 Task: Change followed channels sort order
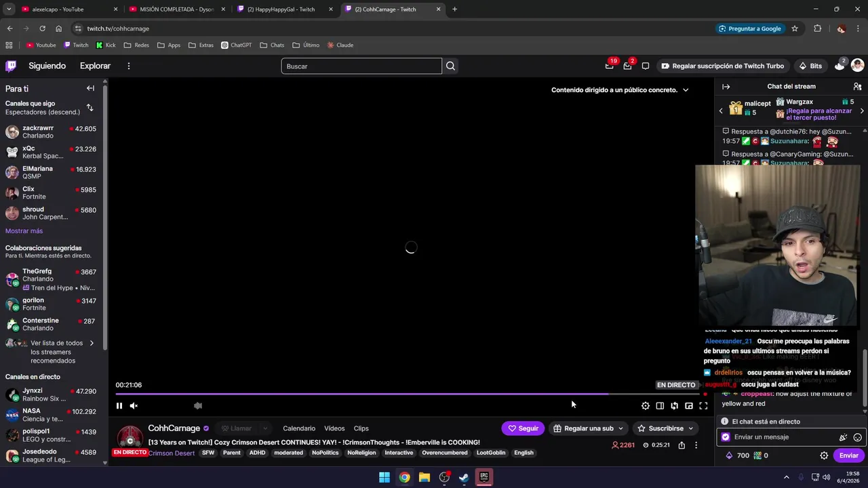[x=90, y=108]
